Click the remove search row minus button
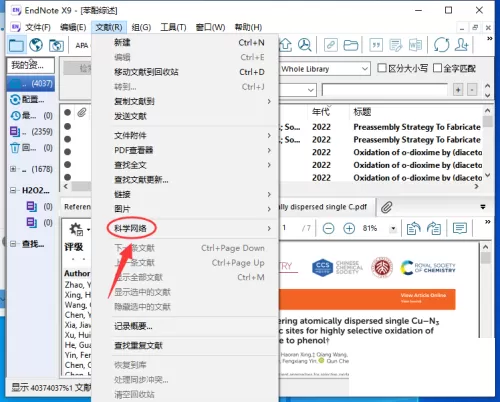 (x=472, y=90)
